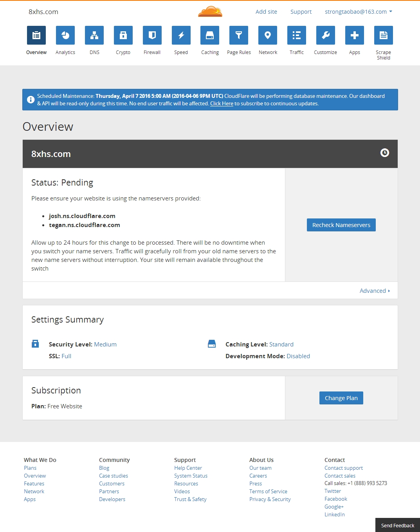Open the Speed lightning icon
The height and width of the screenshot is (532, 420).
coord(181,35)
